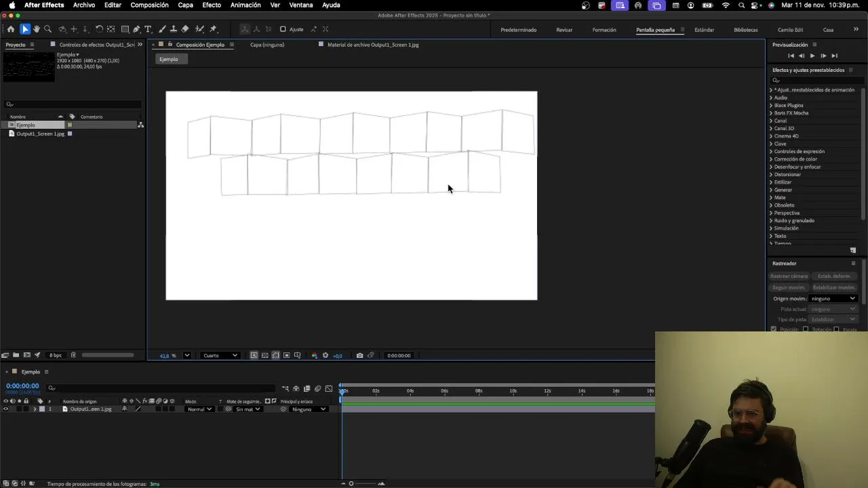
Task: Click the graph editor icon in timeline
Action: [x=329, y=388]
